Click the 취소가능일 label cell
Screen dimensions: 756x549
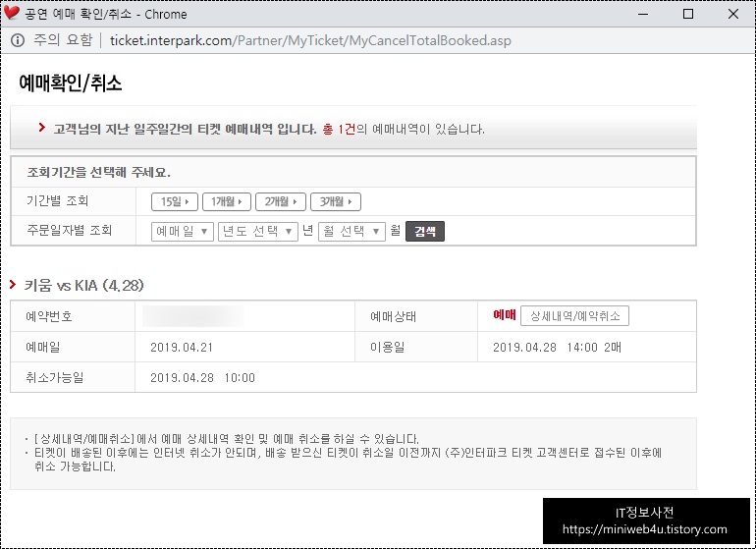tap(73, 377)
